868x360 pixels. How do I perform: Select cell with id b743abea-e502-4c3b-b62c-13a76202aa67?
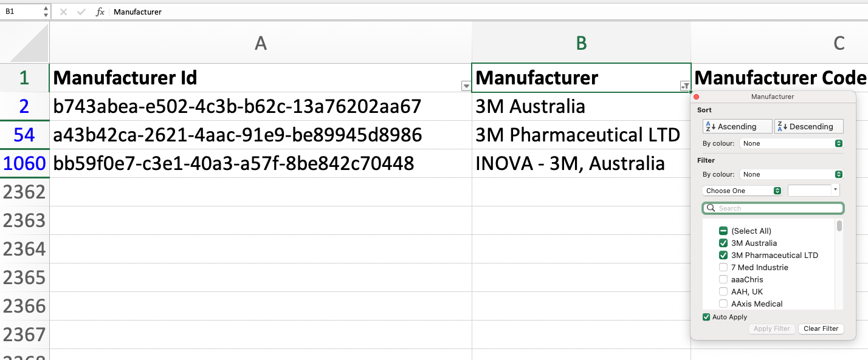[x=261, y=106]
